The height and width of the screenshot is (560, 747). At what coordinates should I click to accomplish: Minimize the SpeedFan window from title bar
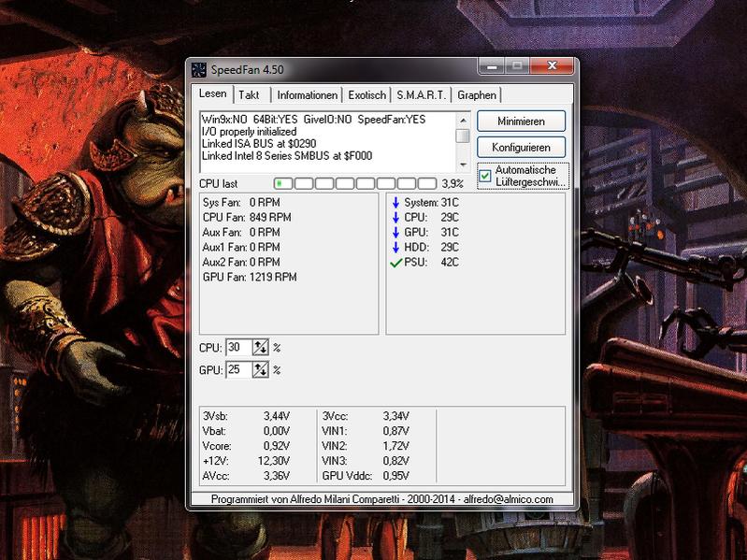(x=492, y=66)
